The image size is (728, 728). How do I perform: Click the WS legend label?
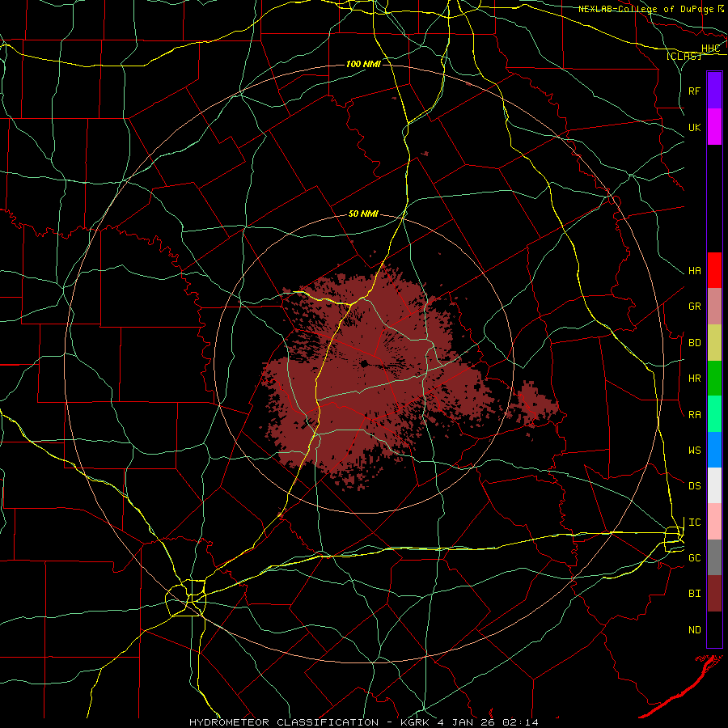coord(694,450)
